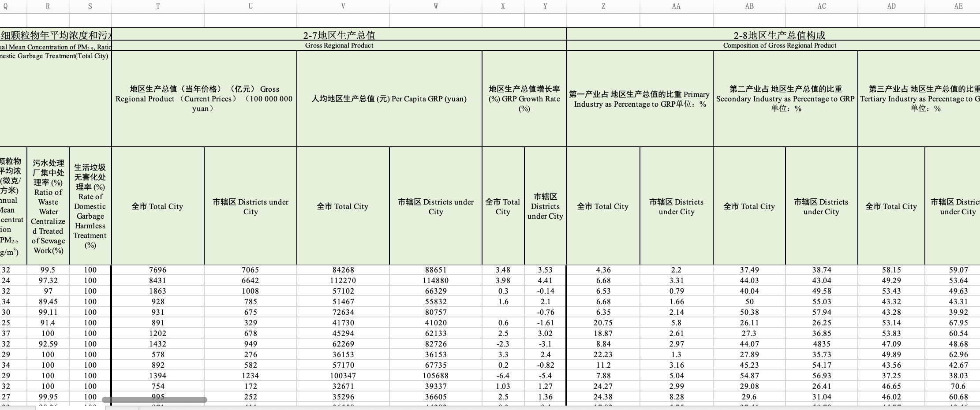Click the cell showing 105688
This screenshot has width=980, height=410.
click(x=436, y=376)
